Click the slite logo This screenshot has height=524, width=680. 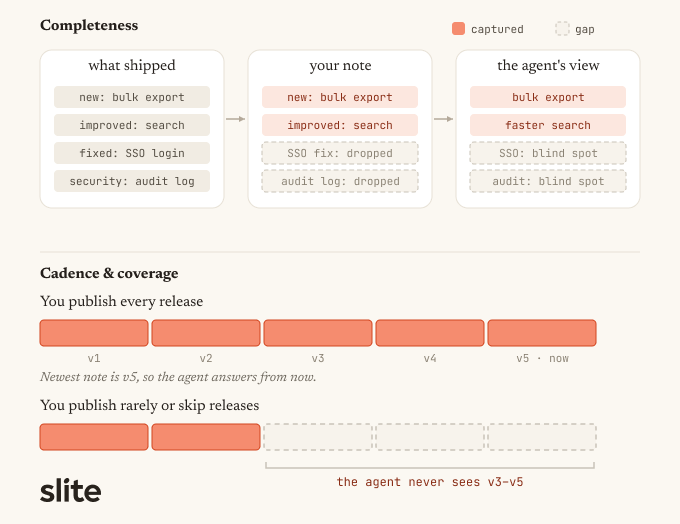tap(71, 491)
